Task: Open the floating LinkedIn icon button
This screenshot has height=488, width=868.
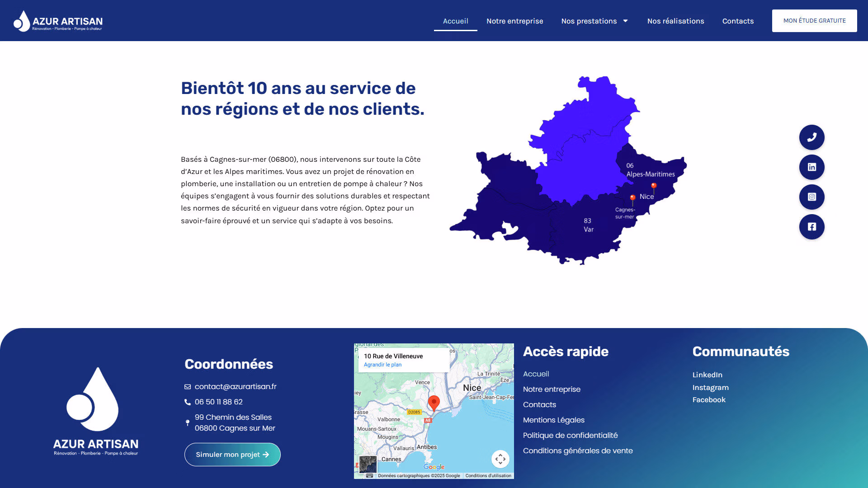Action: click(811, 167)
